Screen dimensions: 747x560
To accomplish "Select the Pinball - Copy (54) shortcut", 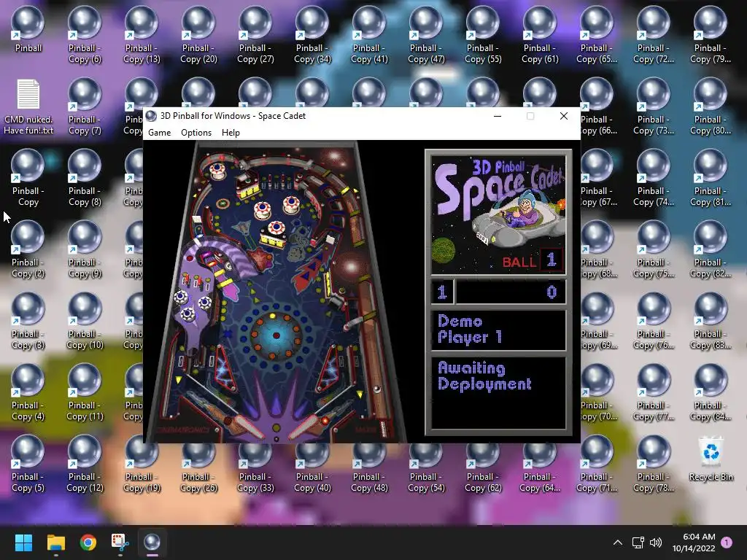I will [426, 469].
